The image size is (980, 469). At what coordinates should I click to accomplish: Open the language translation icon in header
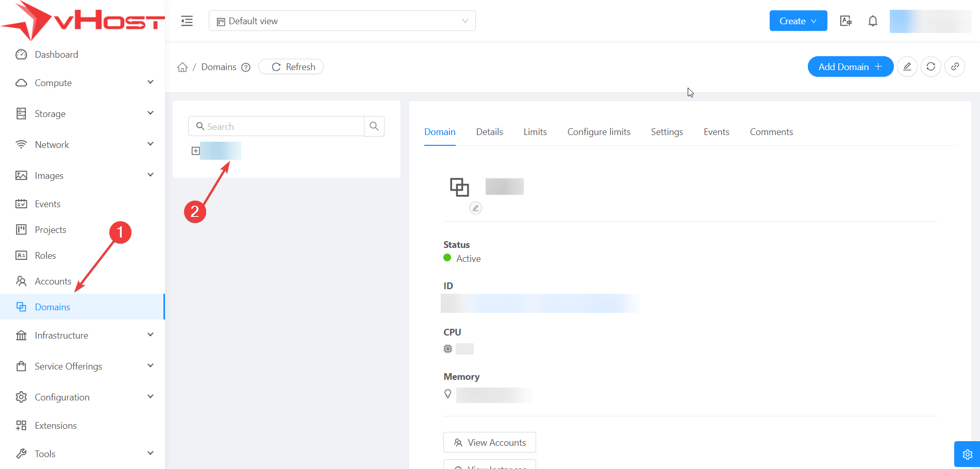click(x=845, y=21)
